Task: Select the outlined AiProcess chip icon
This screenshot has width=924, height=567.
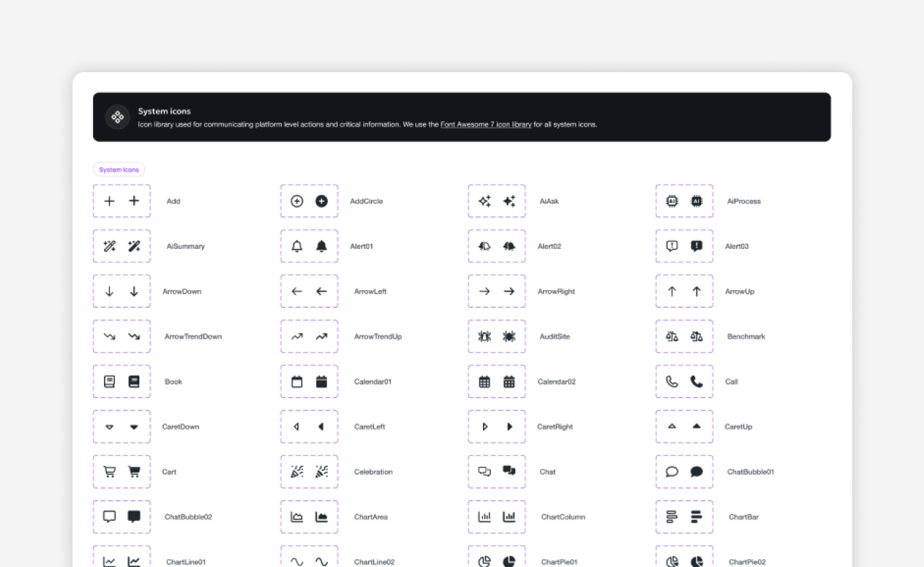Action: 672,201
